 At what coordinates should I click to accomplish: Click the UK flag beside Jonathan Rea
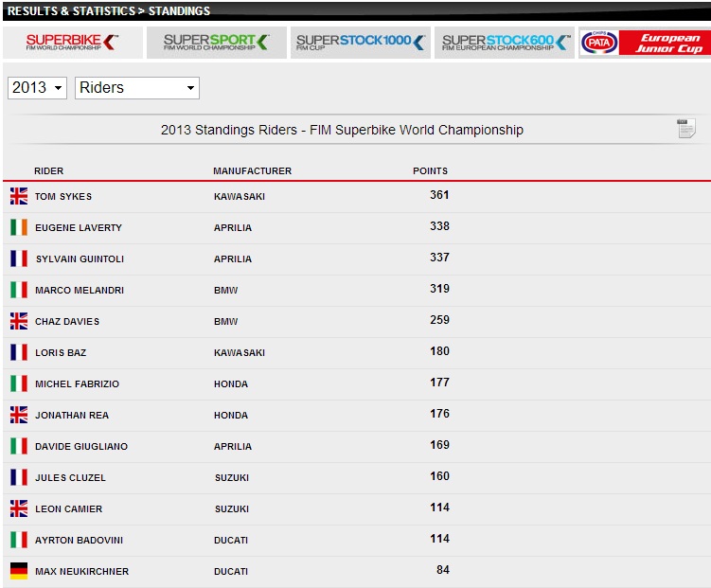tap(19, 415)
